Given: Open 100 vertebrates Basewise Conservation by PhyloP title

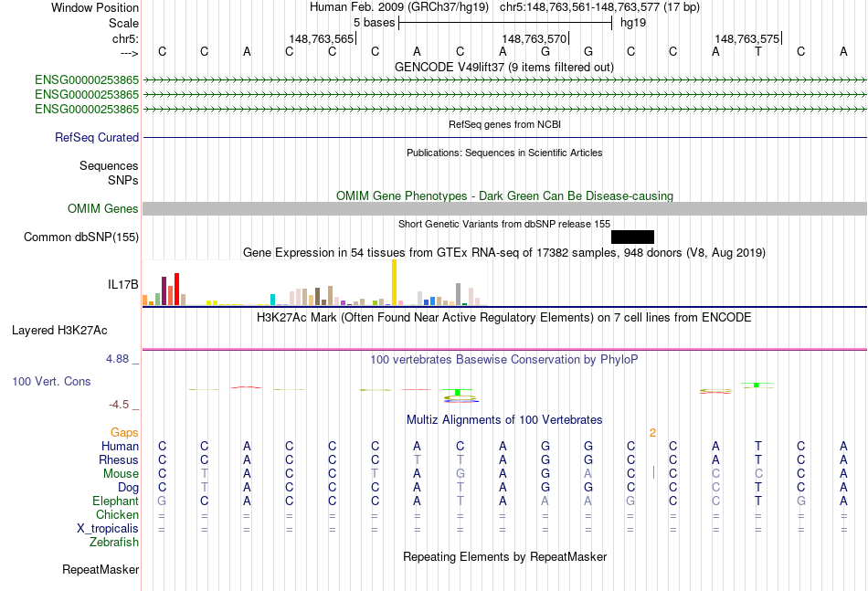Looking at the screenshot, I should click(503, 360).
